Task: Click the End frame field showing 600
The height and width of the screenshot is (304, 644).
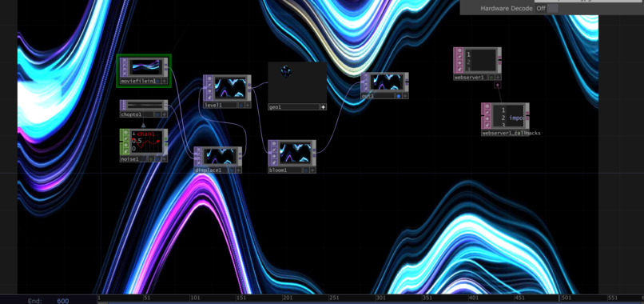Action: click(x=63, y=301)
